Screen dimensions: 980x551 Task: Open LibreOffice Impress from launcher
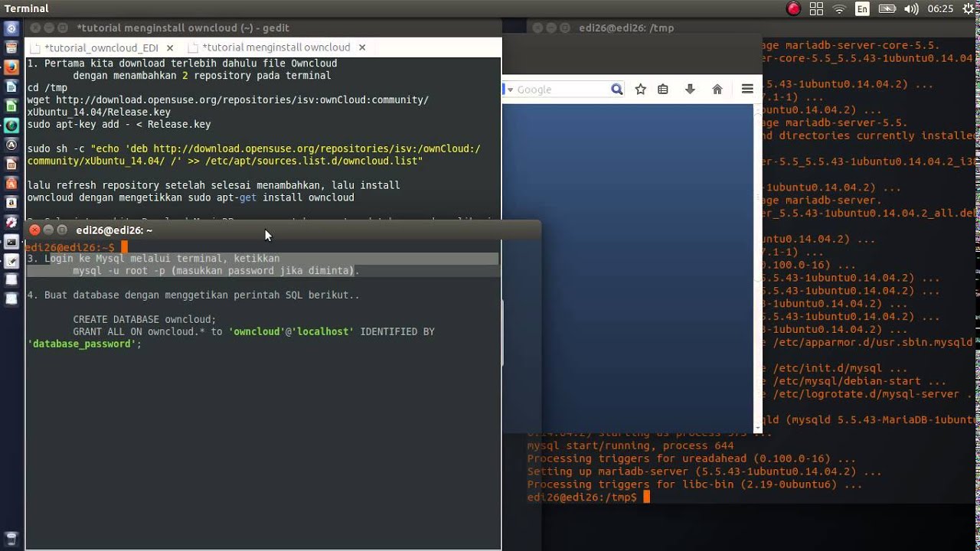(x=11, y=164)
